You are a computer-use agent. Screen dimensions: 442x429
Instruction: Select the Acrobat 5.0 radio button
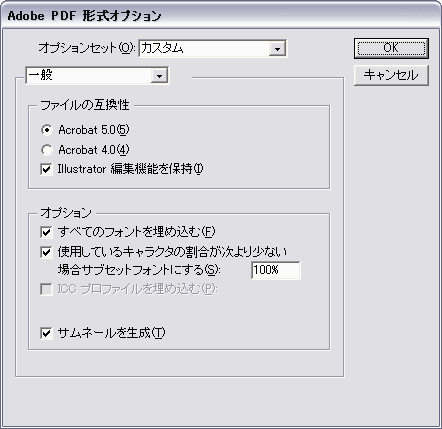coord(47,130)
